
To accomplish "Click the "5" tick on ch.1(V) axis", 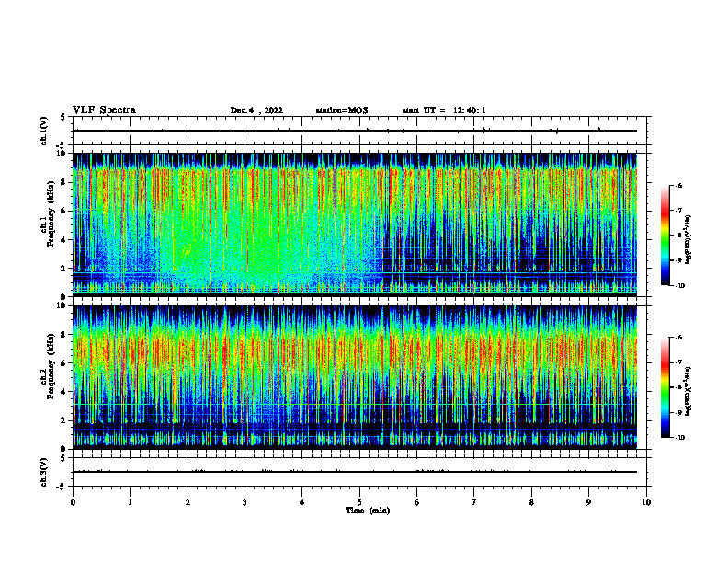I will click(64, 117).
